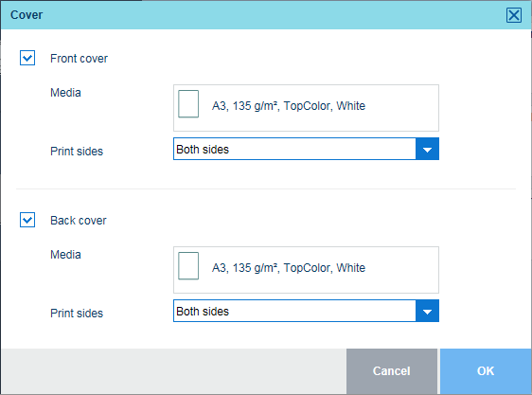Click front cover 'A3, 135 g/m², TopColor, White' text

(289, 106)
